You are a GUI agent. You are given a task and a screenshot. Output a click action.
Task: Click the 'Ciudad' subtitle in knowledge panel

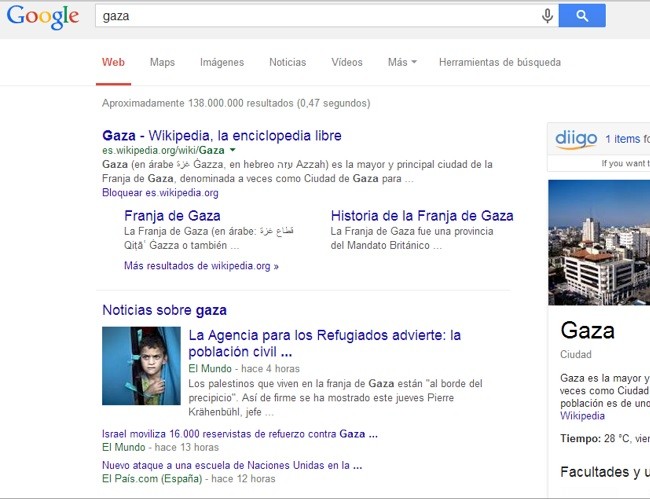click(x=575, y=354)
